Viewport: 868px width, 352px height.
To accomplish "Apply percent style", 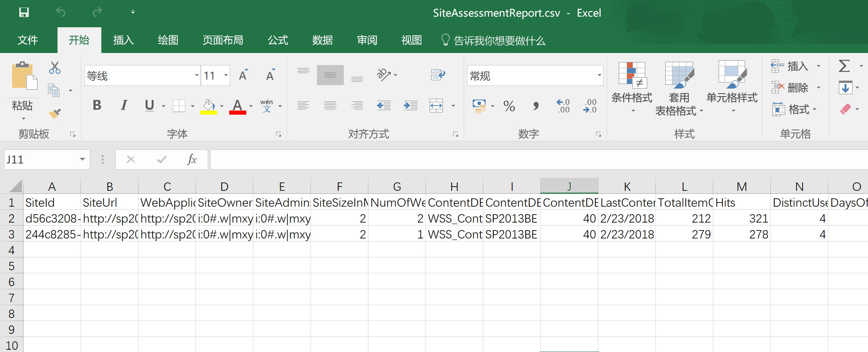I will coord(509,106).
